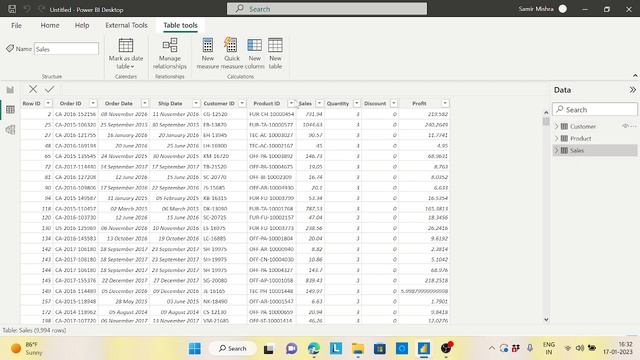Screen dimensions: 640x360
Task: Click title bar Search box
Action: coord(327,9)
